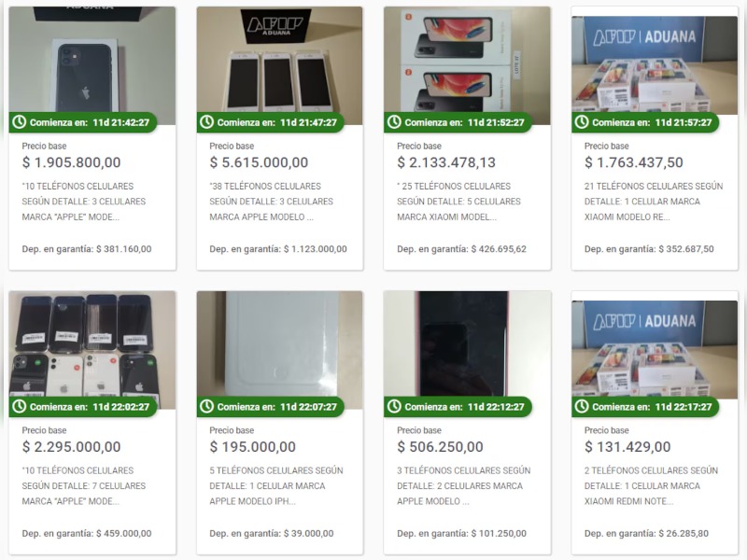Click the clock icon on 11d 21:42:27 countdown

19,122
